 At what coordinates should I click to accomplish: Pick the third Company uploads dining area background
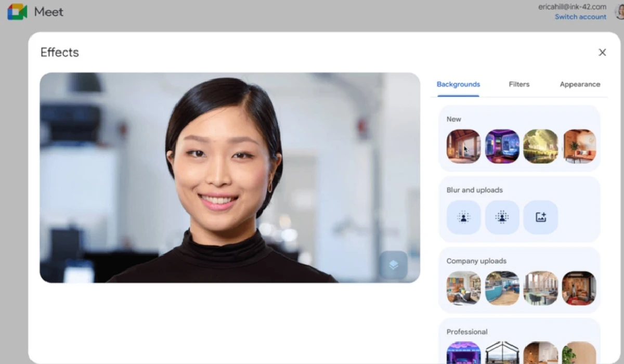pos(540,288)
